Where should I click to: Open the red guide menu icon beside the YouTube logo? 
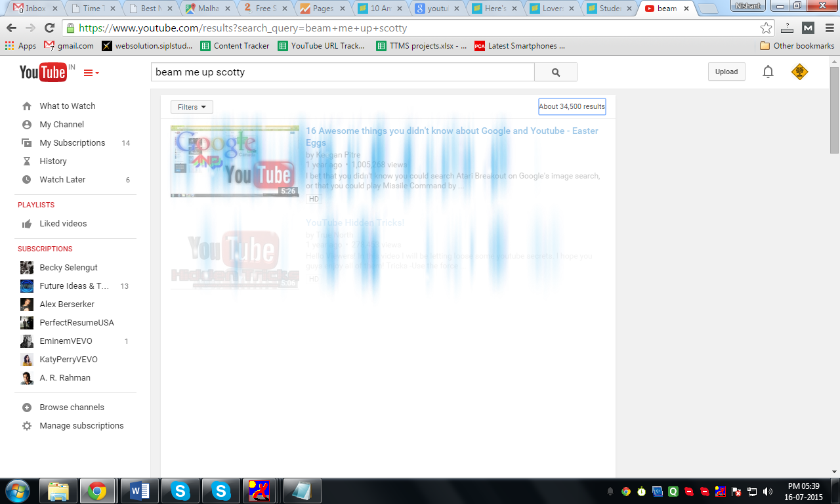point(91,73)
